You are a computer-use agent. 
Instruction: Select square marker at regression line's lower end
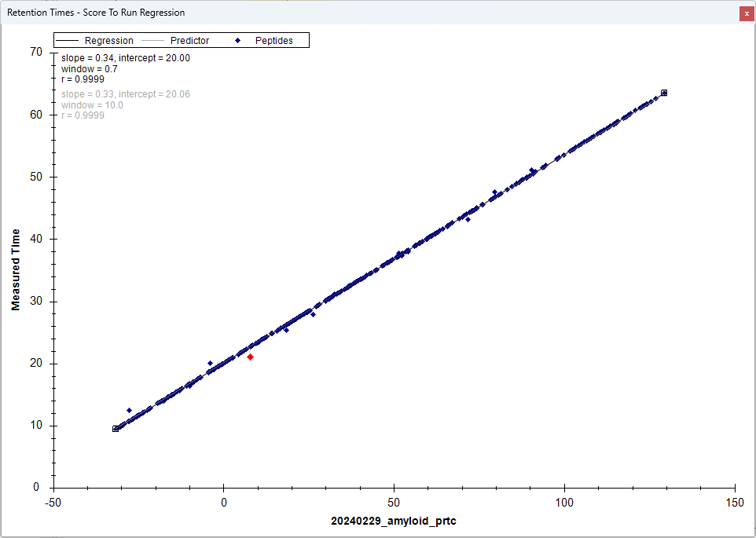click(116, 429)
